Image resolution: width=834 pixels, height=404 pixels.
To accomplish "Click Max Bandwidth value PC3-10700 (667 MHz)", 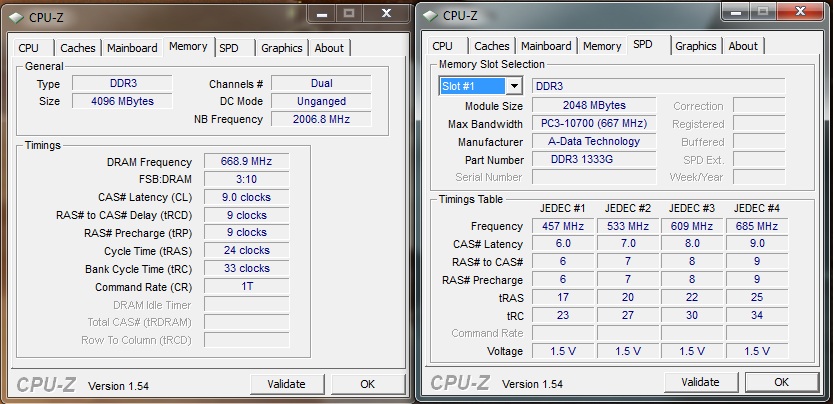I will [594, 124].
